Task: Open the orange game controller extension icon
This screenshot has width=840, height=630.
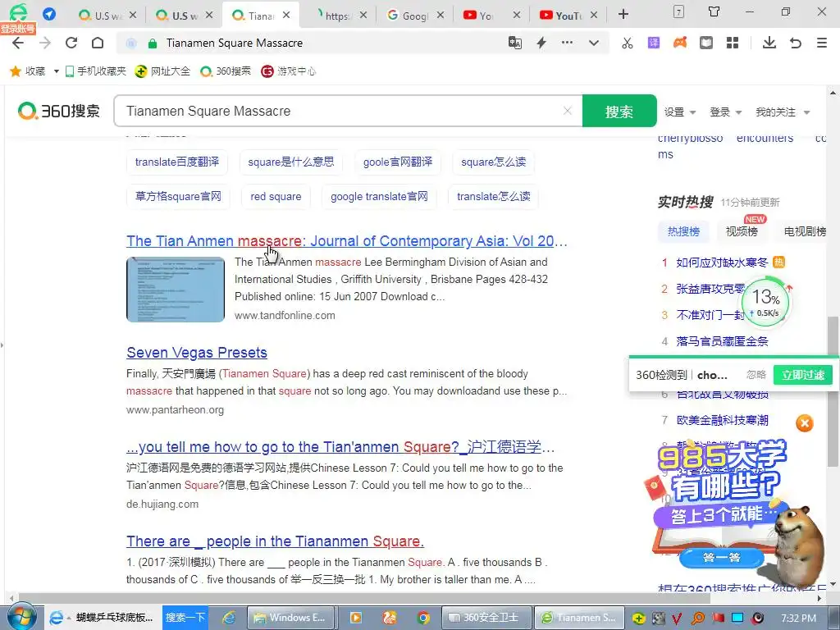Action: [x=680, y=43]
